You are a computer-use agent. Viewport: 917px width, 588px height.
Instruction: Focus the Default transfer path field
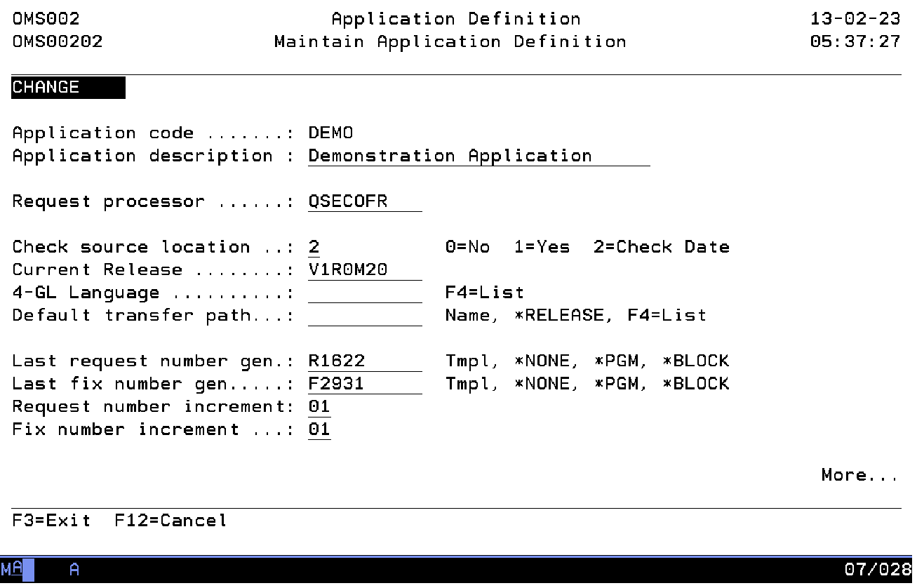coord(365,315)
